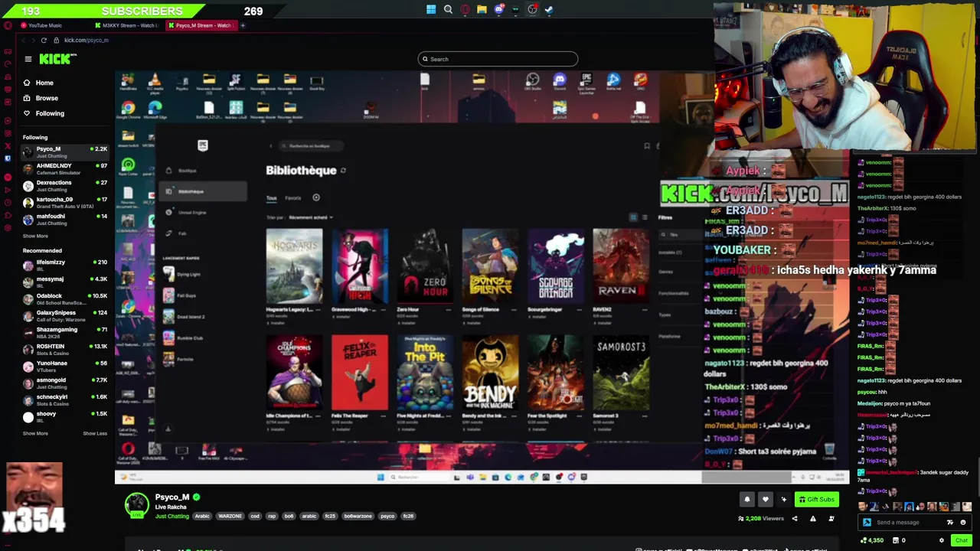
Task: Click the Arabic stream tag
Action: [202, 517]
